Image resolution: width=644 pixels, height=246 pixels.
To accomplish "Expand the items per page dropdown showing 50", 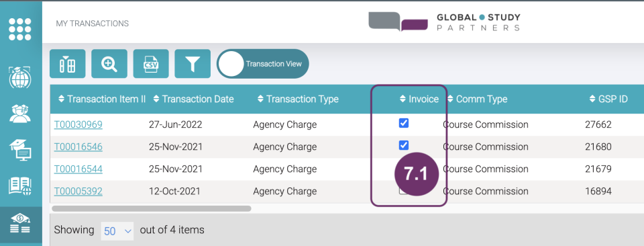I will coord(117,231).
